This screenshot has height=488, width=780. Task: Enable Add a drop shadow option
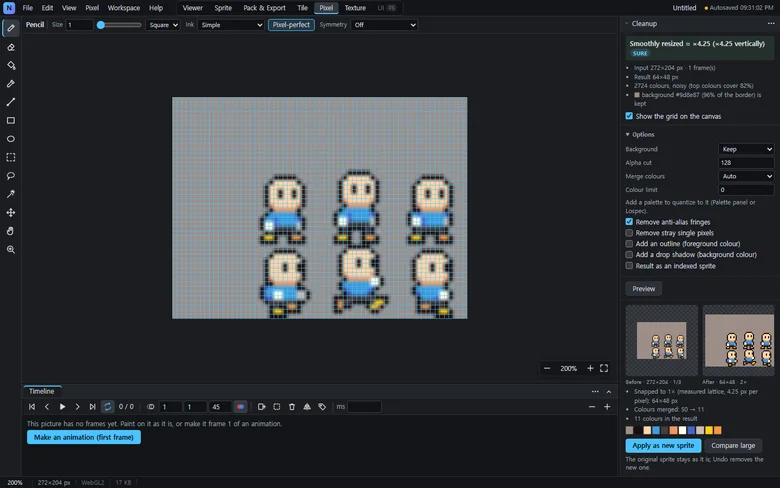point(629,254)
